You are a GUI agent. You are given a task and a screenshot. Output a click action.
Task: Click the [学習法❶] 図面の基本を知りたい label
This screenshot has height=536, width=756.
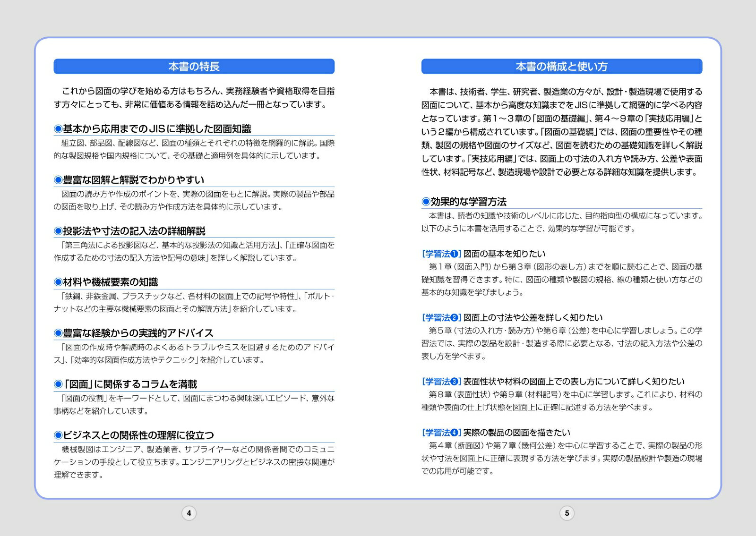click(483, 254)
